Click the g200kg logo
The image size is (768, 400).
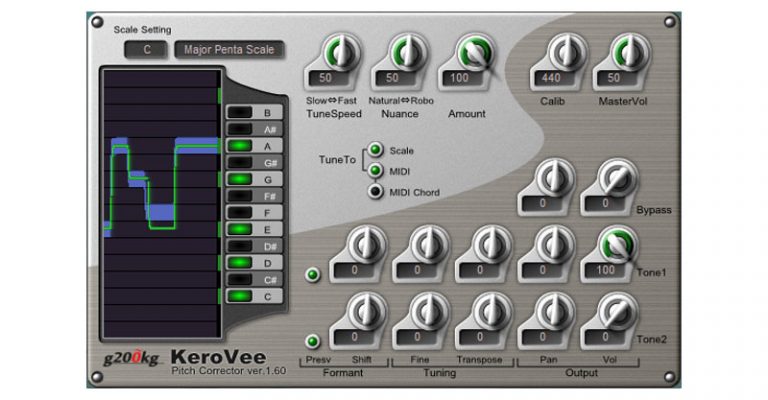(x=132, y=358)
